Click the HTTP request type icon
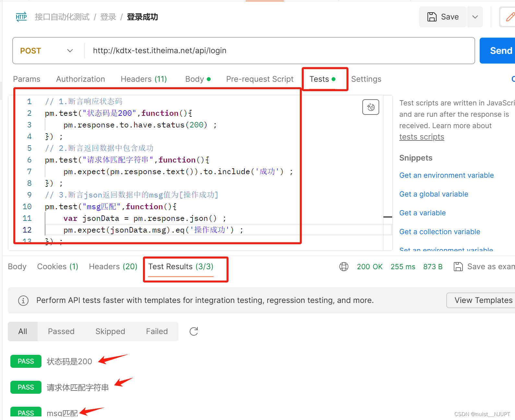This screenshot has height=420, width=515. [x=21, y=17]
